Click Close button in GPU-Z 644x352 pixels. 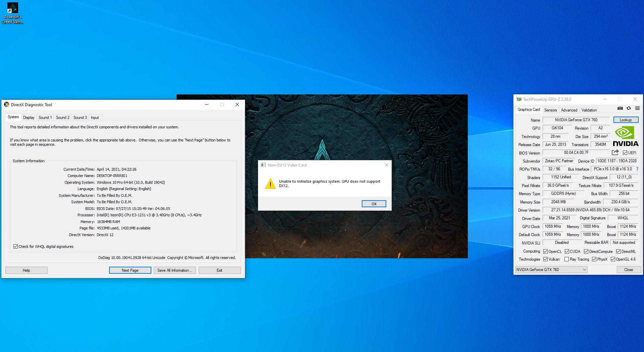click(629, 269)
